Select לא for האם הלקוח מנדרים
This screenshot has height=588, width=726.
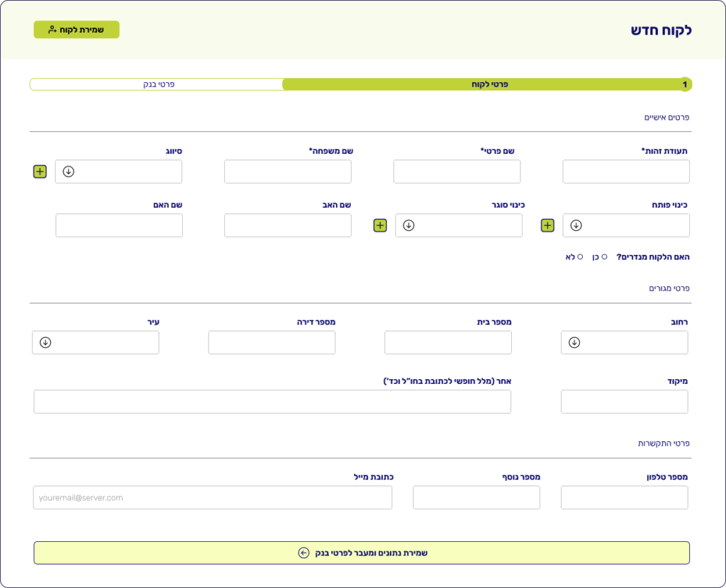click(580, 256)
